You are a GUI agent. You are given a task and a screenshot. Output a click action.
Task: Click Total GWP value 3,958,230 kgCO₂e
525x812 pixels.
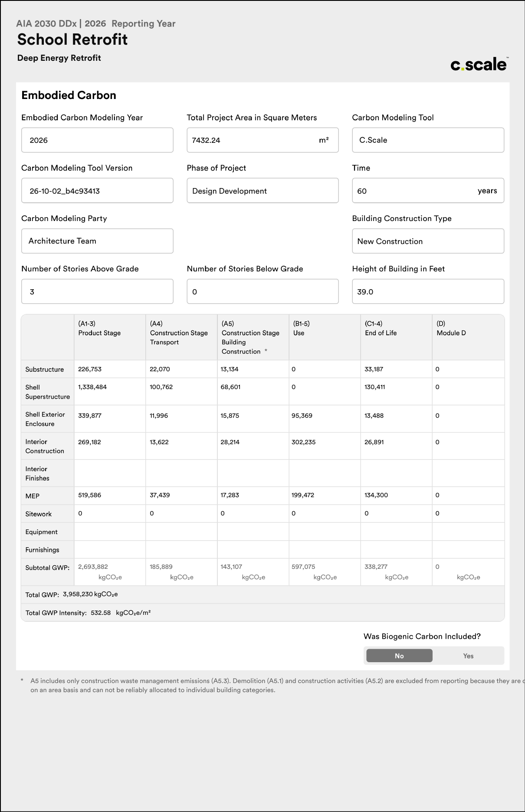tap(90, 594)
